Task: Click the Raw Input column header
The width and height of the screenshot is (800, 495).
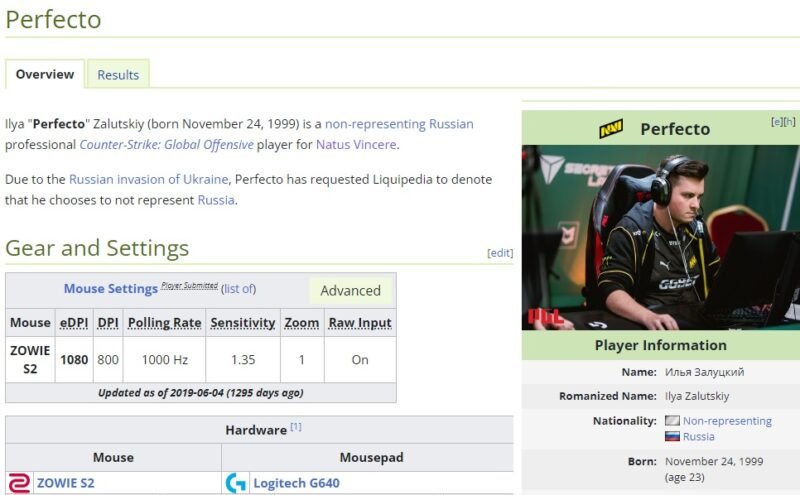Action: [x=360, y=323]
